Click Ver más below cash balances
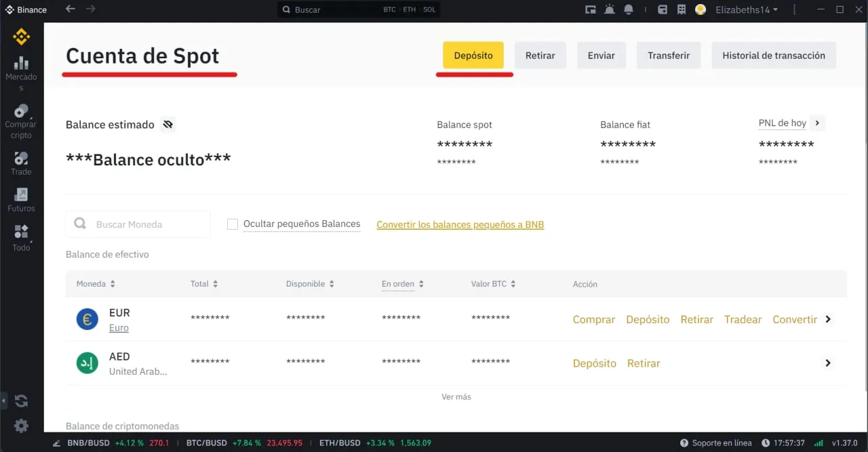The width and height of the screenshot is (868, 452). coord(456,396)
